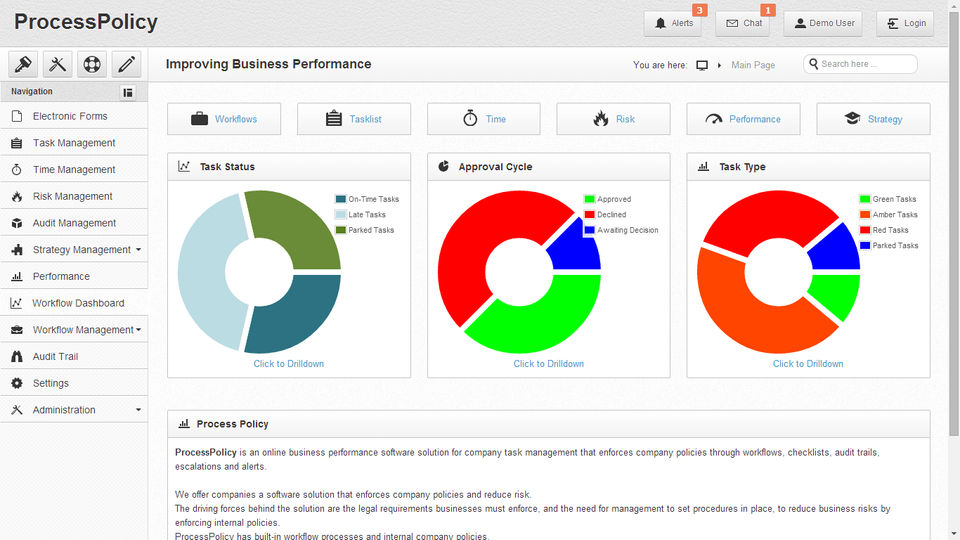
Task: Click the Approval Cycle pie icon
Action: click(x=443, y=166)
